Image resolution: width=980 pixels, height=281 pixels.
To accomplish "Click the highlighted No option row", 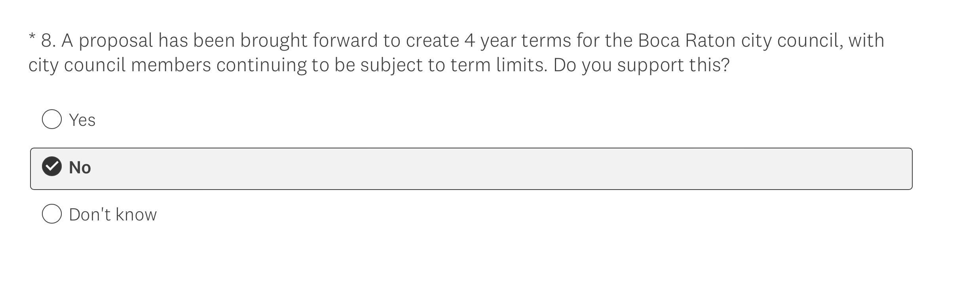I will point(471,169).
